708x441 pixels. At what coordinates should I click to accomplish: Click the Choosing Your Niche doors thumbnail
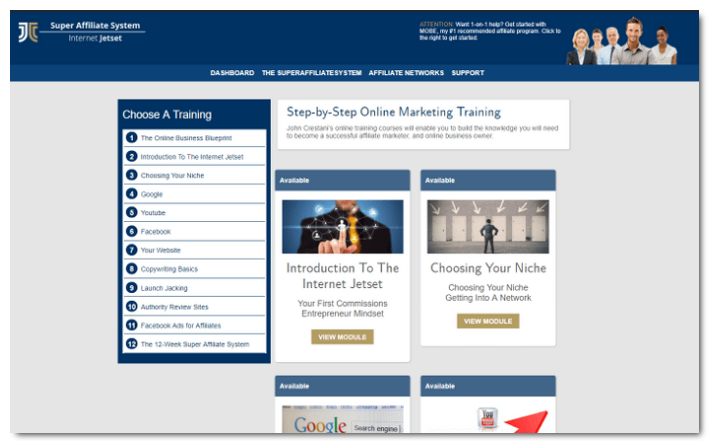(x=488, y=227)
